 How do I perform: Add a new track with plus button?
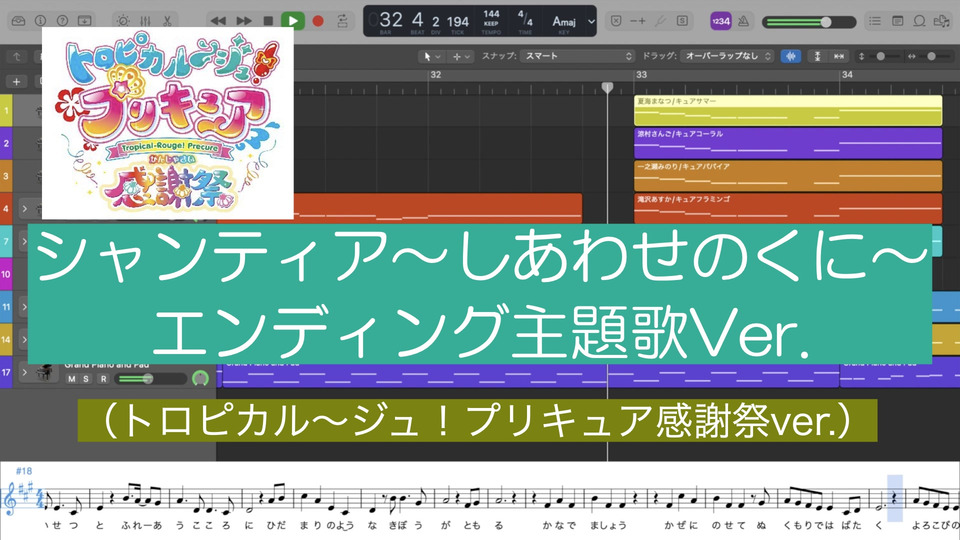point(16,81)
